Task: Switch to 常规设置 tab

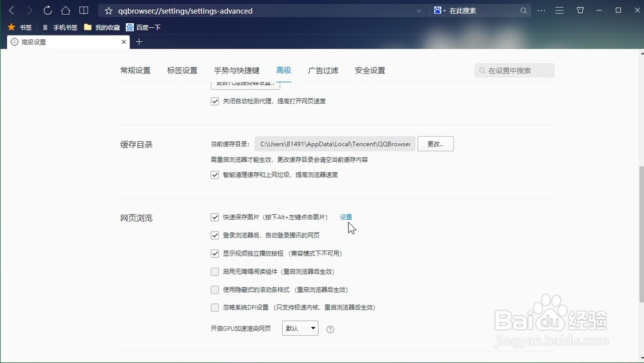Action: click(135, 70)
